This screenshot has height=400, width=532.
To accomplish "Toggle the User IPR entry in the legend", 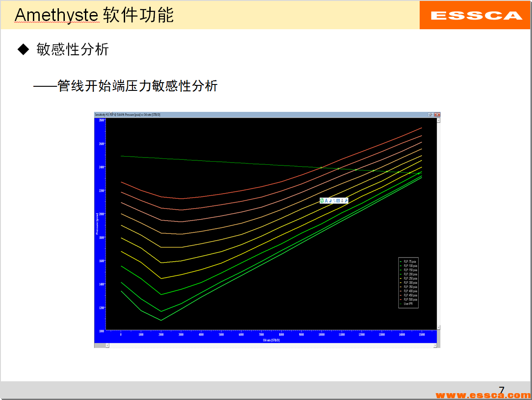I will [409, 304].
